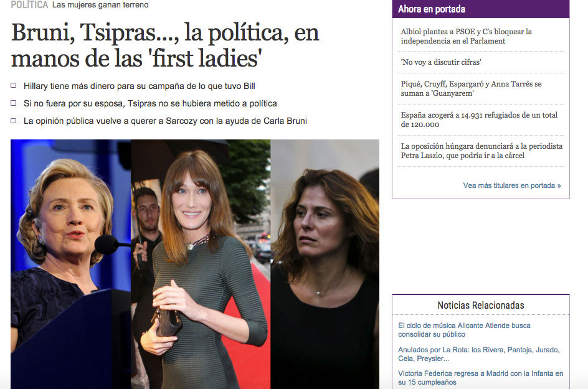Select the bullet icon beside Carla Bruni summary
This screenshot has width=588, height=389.
[14, 121]
